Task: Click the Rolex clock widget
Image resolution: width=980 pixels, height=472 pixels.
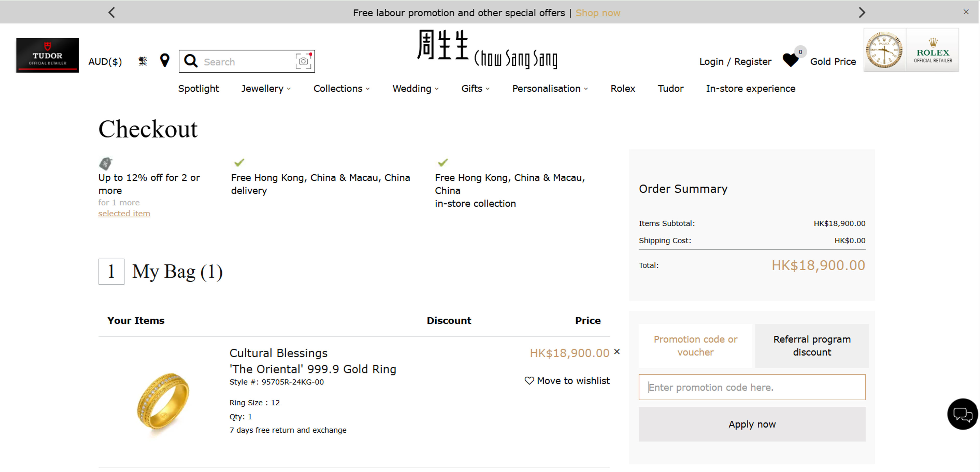Action: coord(884,50)
